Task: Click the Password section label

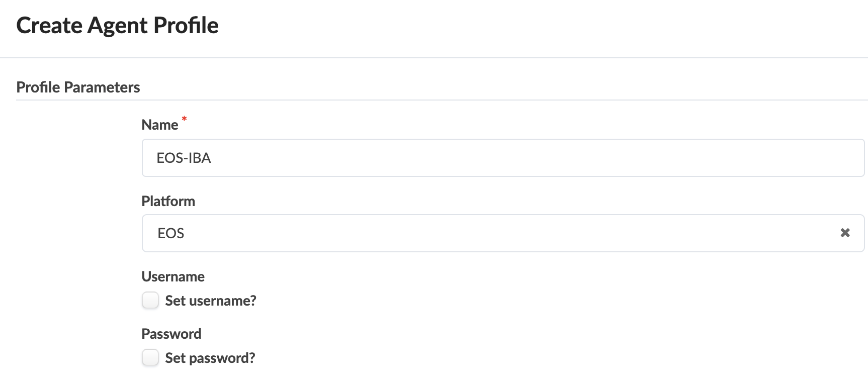Action: [171, 334]
